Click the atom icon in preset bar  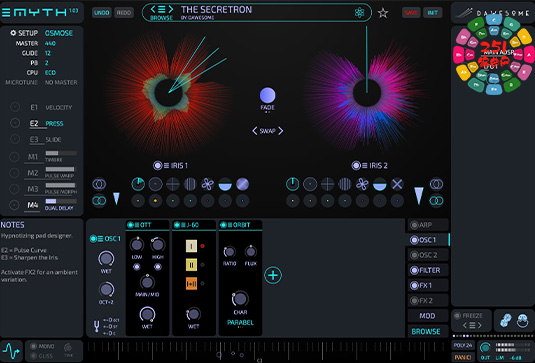coord(359,13)
